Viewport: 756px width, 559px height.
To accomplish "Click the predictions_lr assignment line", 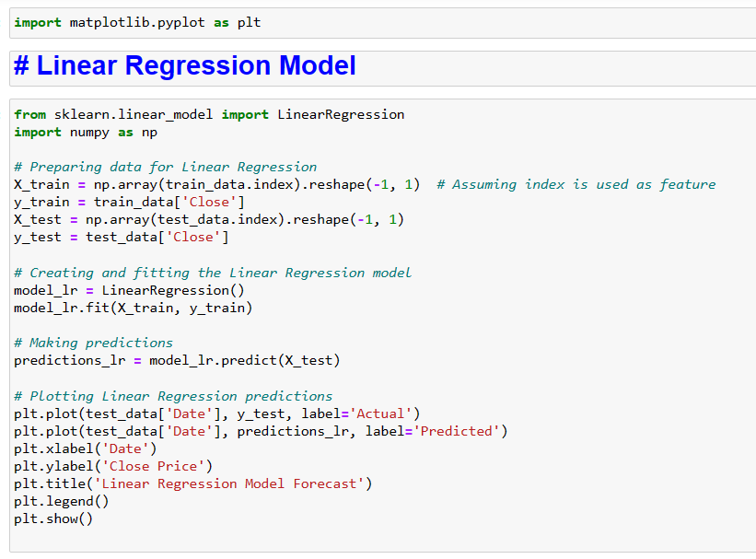I will [x=177, y=360].
